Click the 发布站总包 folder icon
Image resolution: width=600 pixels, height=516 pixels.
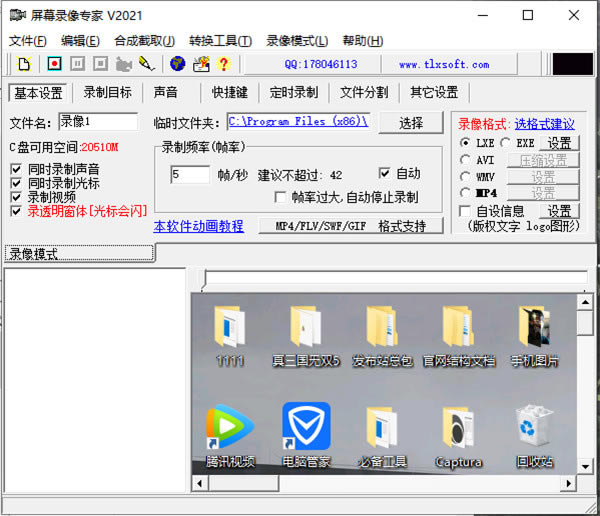click(382, 327)
